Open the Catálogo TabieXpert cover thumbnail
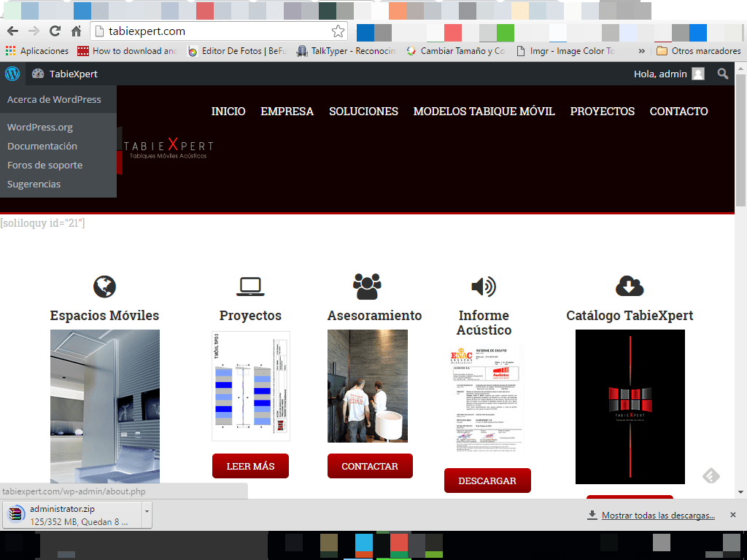The height and width of the screenshot is (560, 747). coord(630,407)
